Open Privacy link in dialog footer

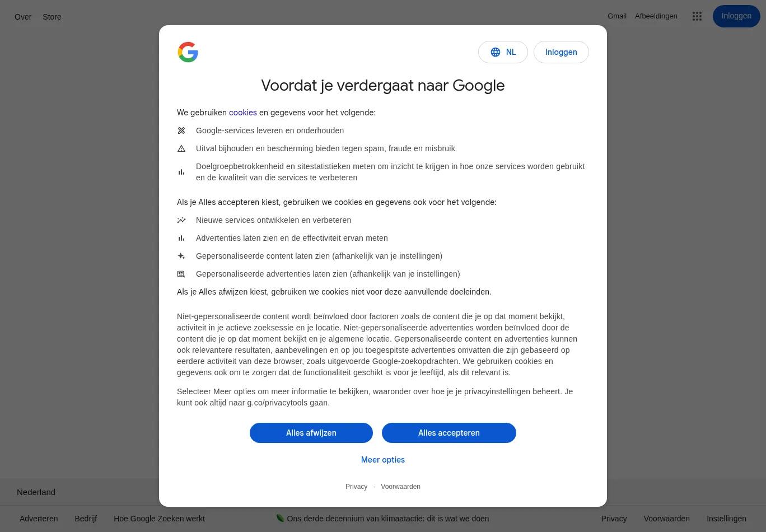tap(356, 487)
